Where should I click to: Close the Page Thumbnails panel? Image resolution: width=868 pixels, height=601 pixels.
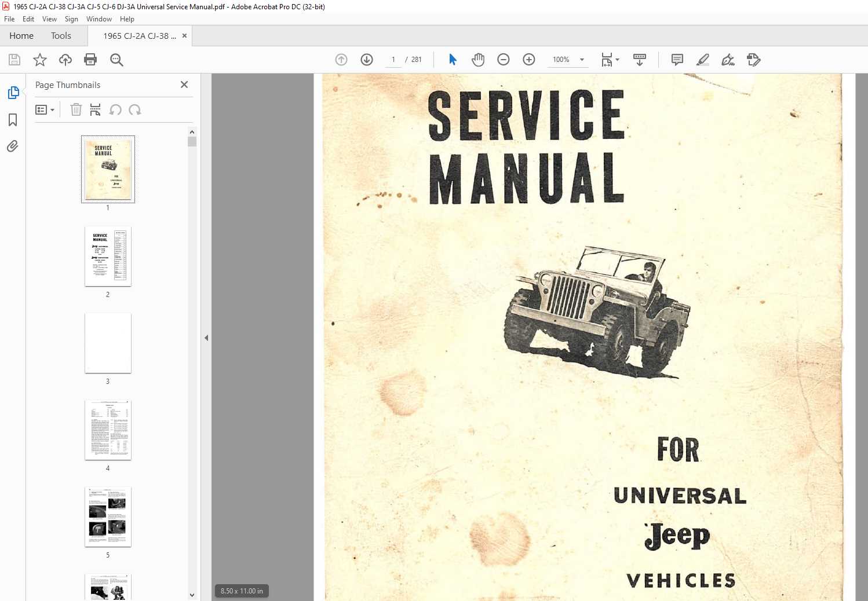pos(184,85)
